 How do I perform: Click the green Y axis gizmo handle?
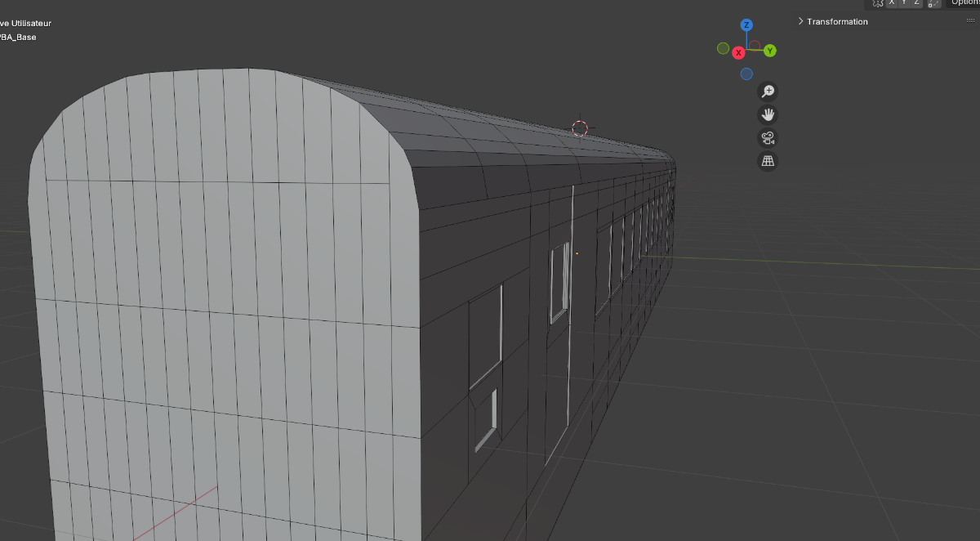click(x=770, y=51)
